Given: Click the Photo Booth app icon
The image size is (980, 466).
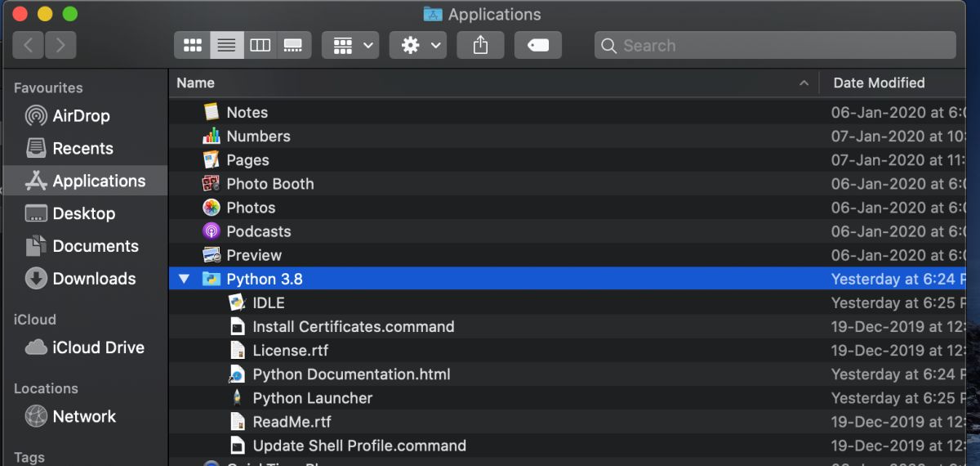Looking at the screenshot, I should (212, 183).
